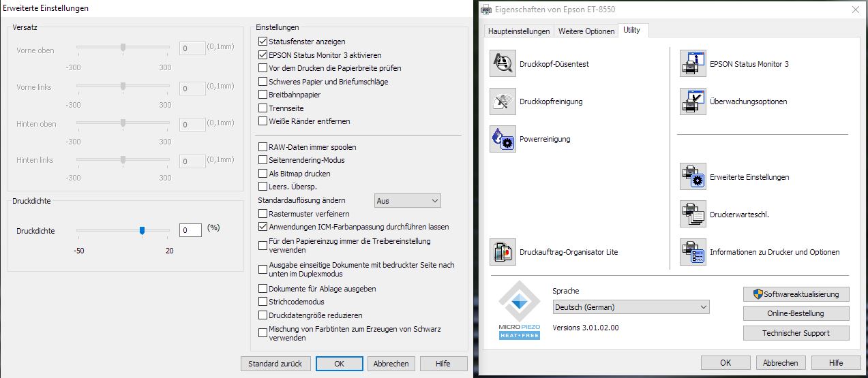Tick Als Bitmap drucken
Image resolution: width=868 pixels, height=378 pixels.
pos(263,174)
